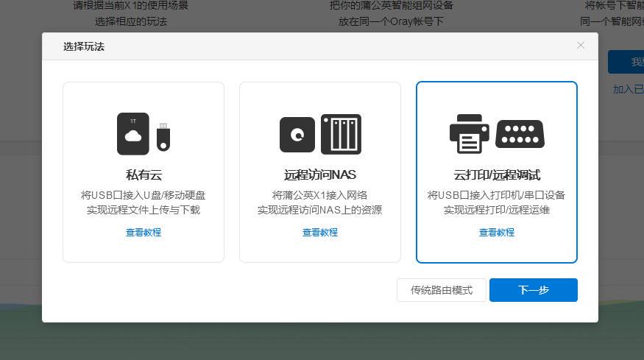Open 查看教程 link under 云打印/远程调试
The width and height of the screenshot is (644, 360).
point(497,232)
